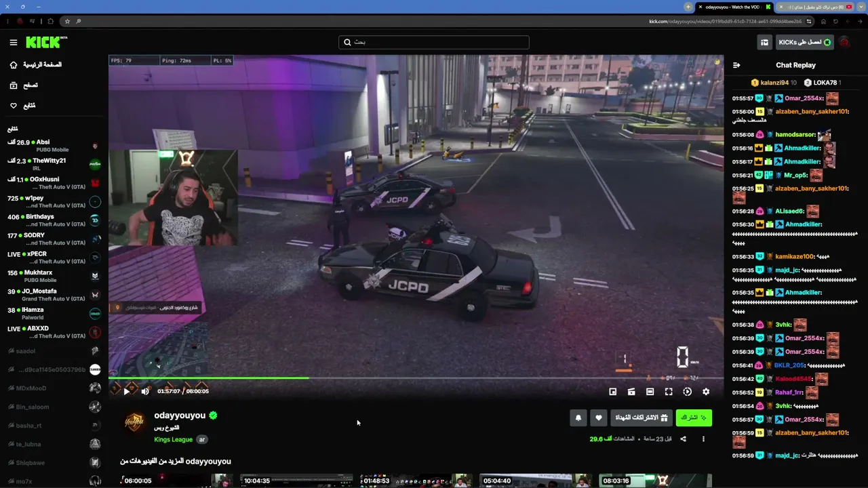Screen dimensions: 868x488
Task: Open the odayyouyou channel avatar
Action: [134, 422]
